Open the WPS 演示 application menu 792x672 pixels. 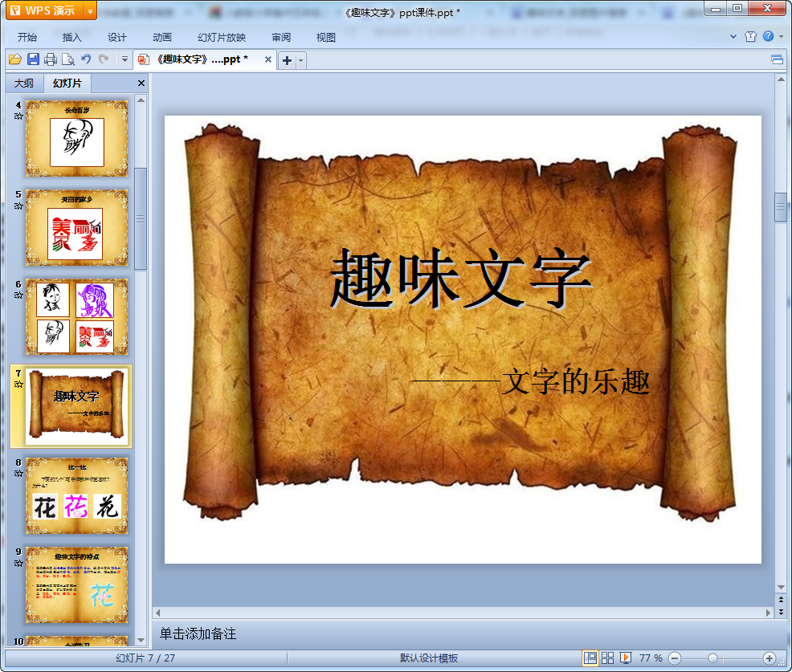(44, 10)
